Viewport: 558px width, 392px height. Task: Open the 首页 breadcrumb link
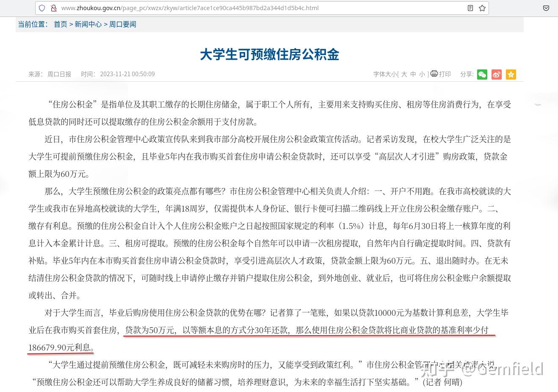click(61, 24)
